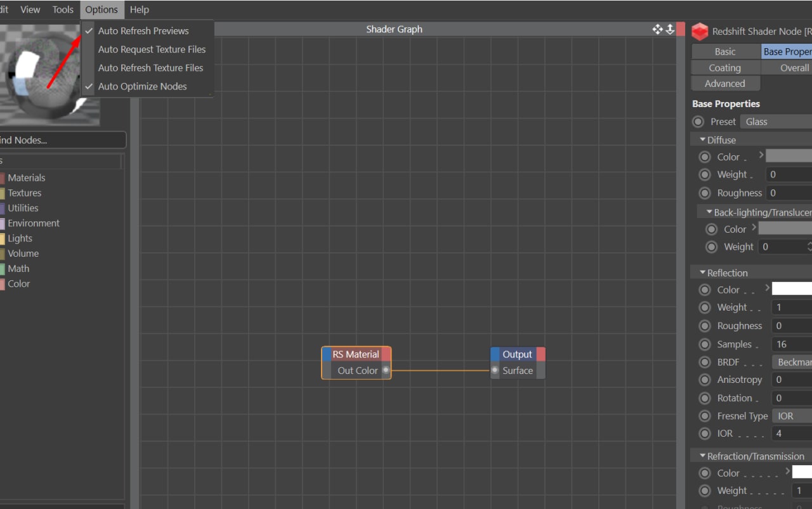Image resolution: width=812 pixels, height=509 pixels.
Task: Click the Redshift Shader Node cube icon
Action: tap(700, 32)
